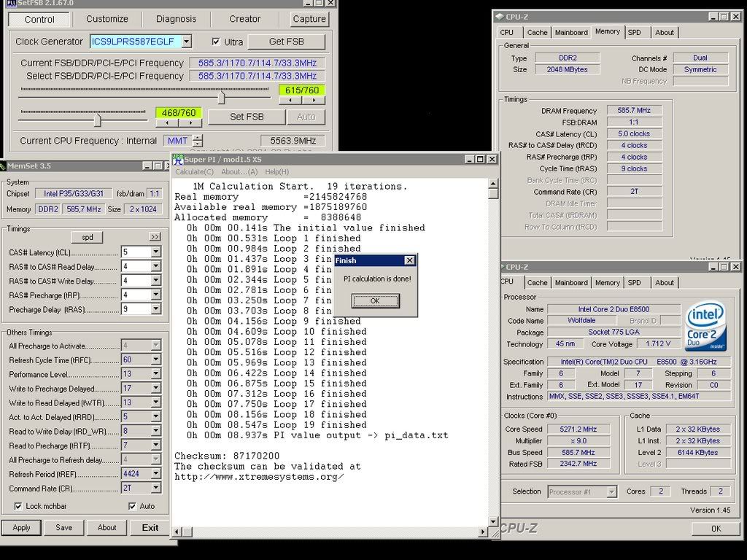
Task: Click the Get FSB button
Action: [x=286, y=42]
